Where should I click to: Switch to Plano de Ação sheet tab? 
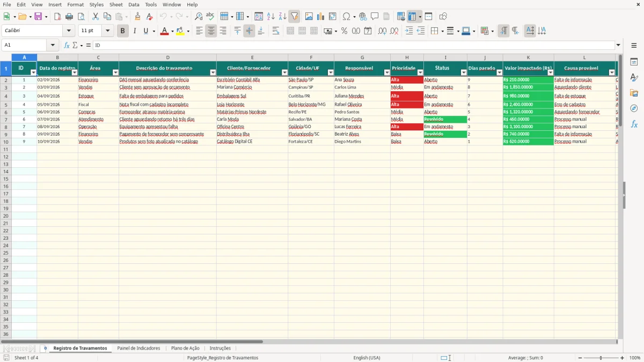point(185,349)
